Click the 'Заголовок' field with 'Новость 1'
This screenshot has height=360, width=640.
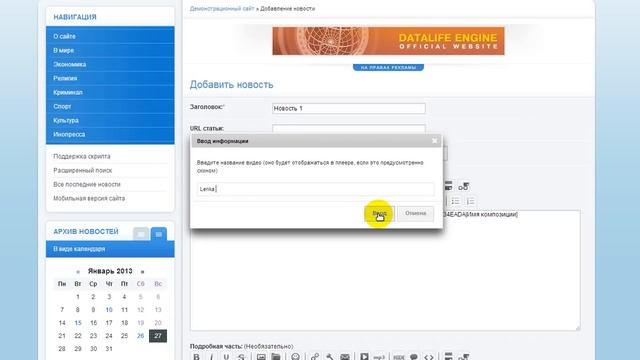tap(349, 108)
